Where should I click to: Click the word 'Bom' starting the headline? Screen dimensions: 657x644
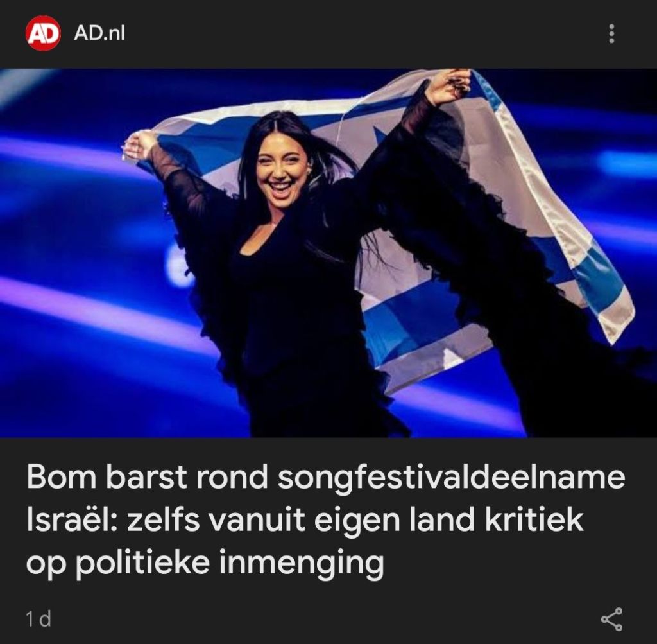(x=61, y=478)
